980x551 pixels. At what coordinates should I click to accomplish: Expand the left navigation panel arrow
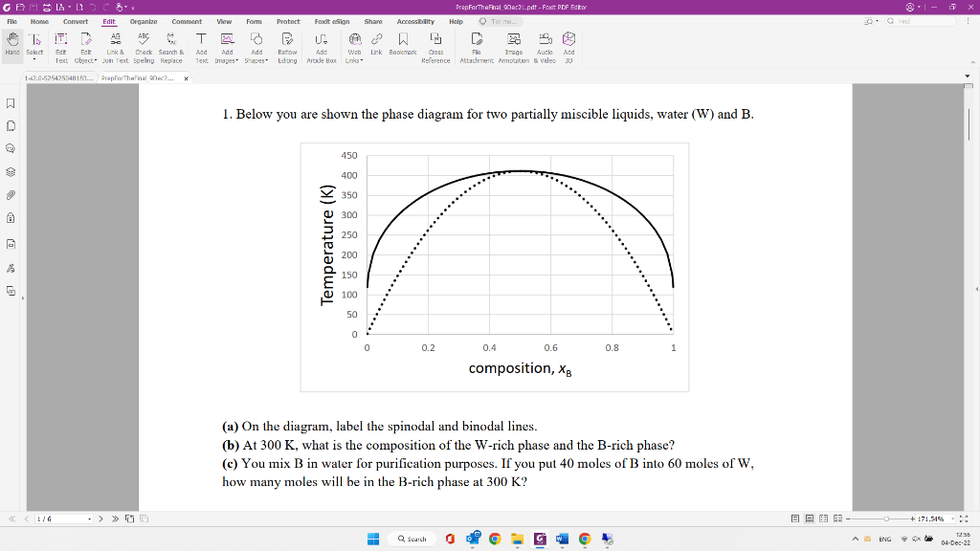23,298
